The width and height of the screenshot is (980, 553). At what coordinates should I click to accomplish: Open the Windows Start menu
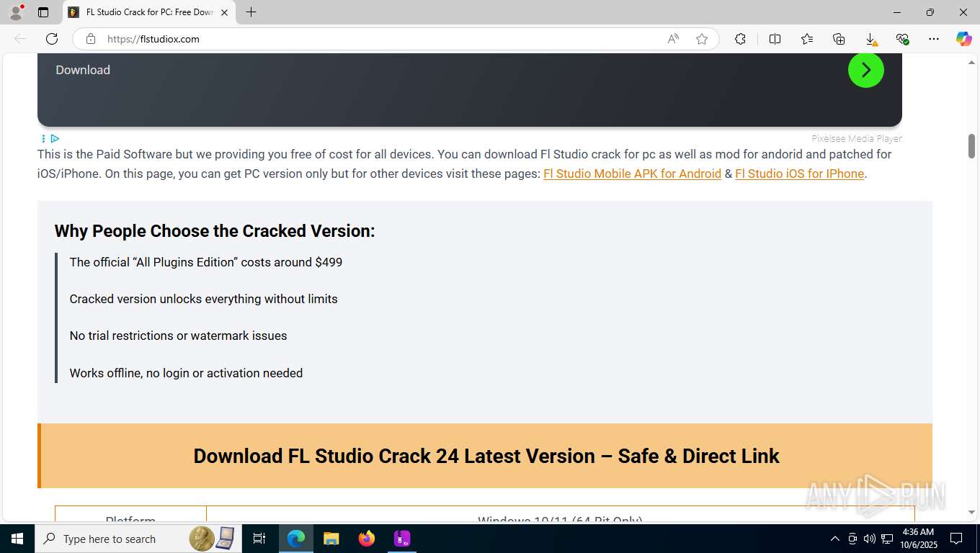(x=17, y=539)
